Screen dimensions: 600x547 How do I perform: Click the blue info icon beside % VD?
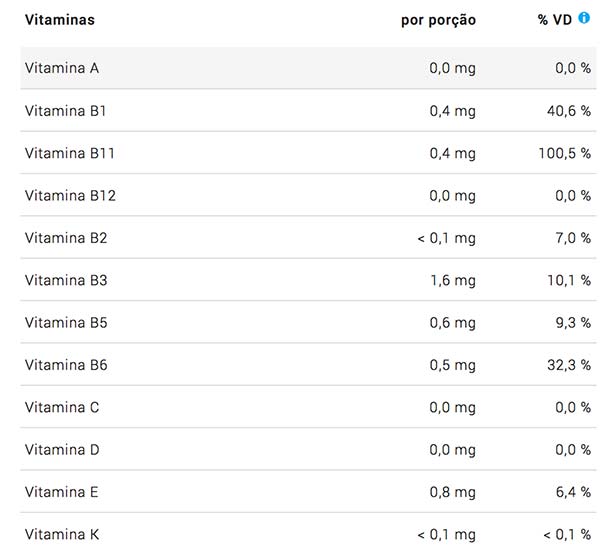584,18
